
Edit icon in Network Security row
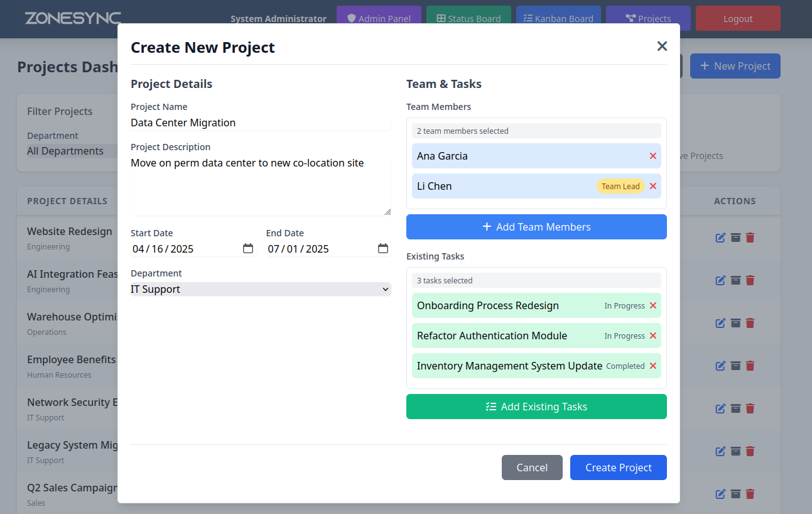pos(721,408)
